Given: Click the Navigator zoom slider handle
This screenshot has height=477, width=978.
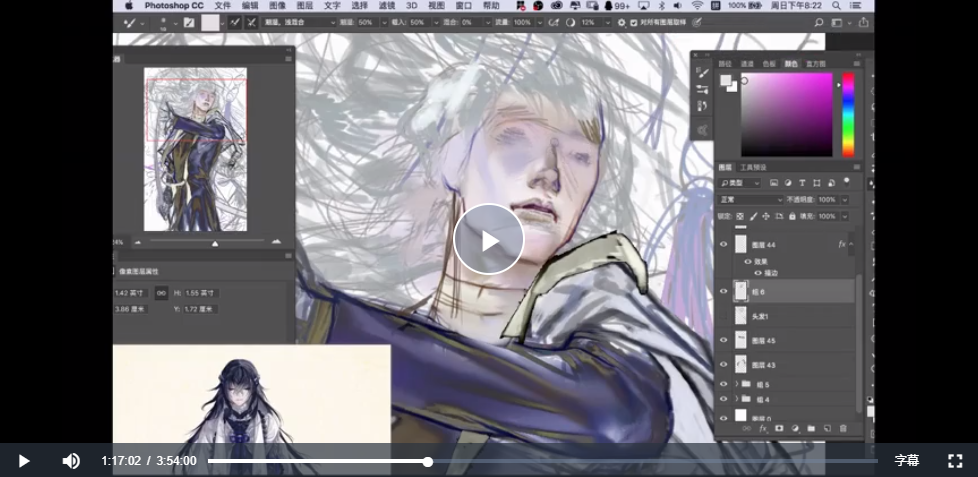Looking at the screenshot, I should click(215, 243).
